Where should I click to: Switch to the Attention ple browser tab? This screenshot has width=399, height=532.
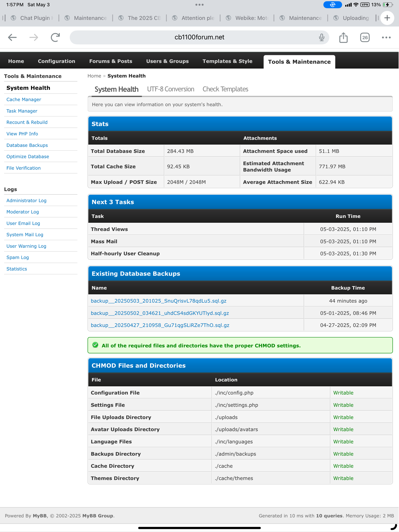click(x=193, y=18)
